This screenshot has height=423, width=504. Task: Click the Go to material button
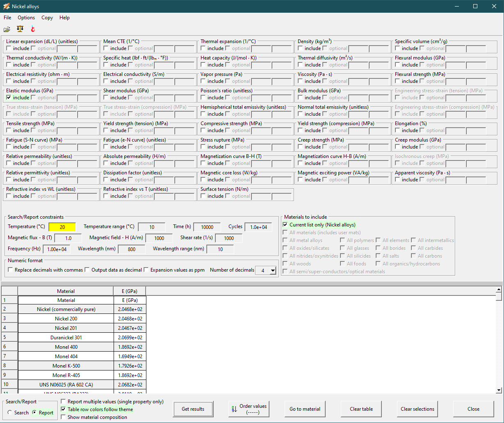point(305,409)
